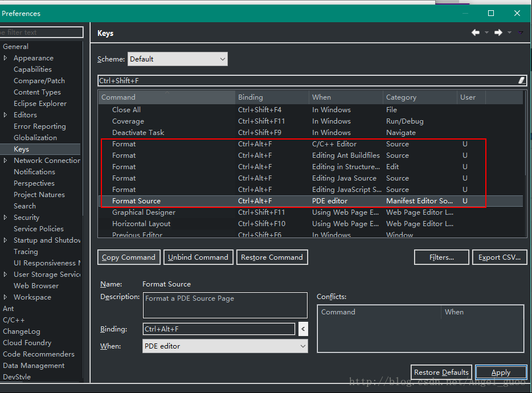Sort by Binding column header
The image size is (532, 393).
tap(272, 97)
